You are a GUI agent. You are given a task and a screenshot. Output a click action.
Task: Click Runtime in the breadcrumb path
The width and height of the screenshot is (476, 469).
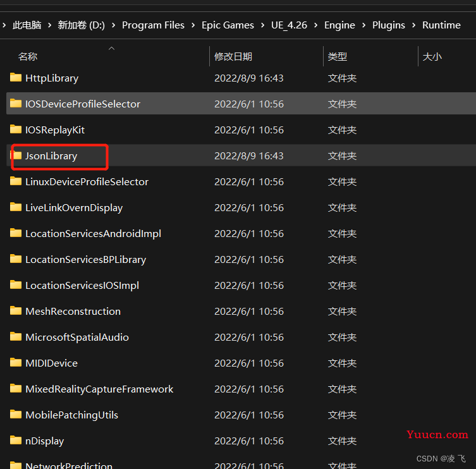click(x=441, y=25)
